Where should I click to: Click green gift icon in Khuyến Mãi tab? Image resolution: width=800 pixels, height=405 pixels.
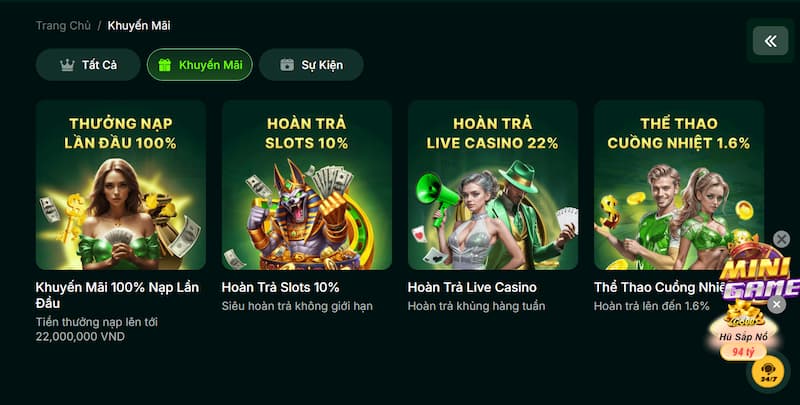point(164,65)
